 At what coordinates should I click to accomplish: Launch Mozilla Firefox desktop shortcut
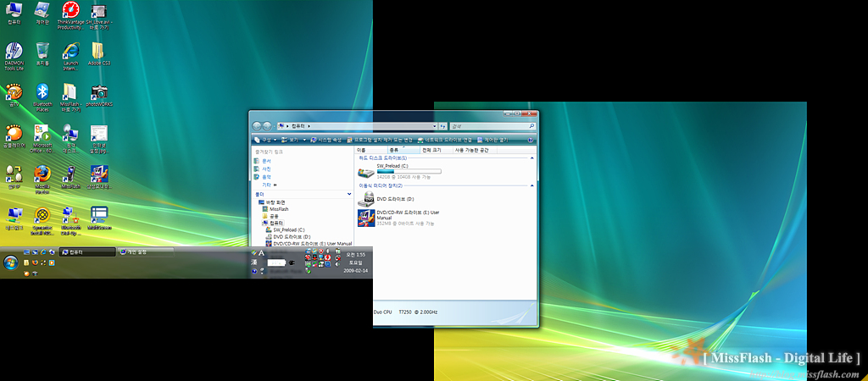[x=42, y=179]
